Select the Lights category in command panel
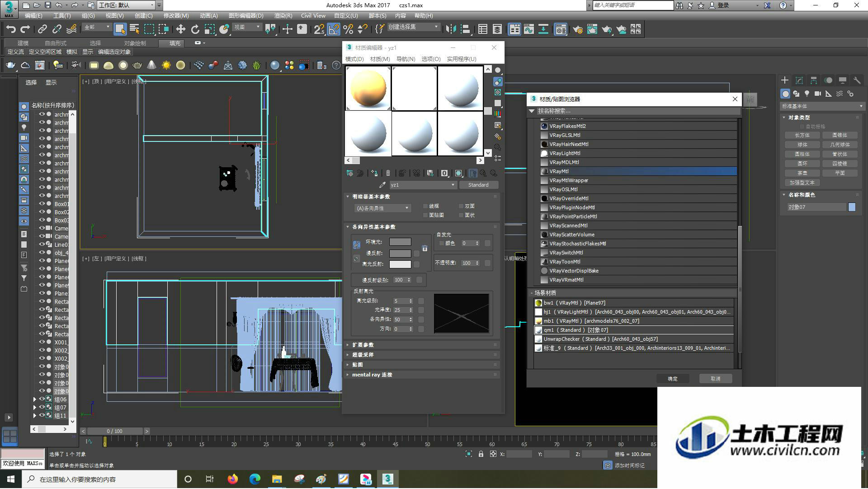This screenshot has width=868, height=489. coord(807,94)
